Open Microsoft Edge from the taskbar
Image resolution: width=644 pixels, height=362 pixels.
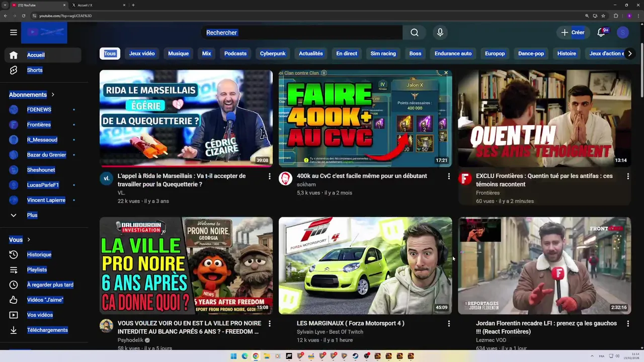point(245,356)
